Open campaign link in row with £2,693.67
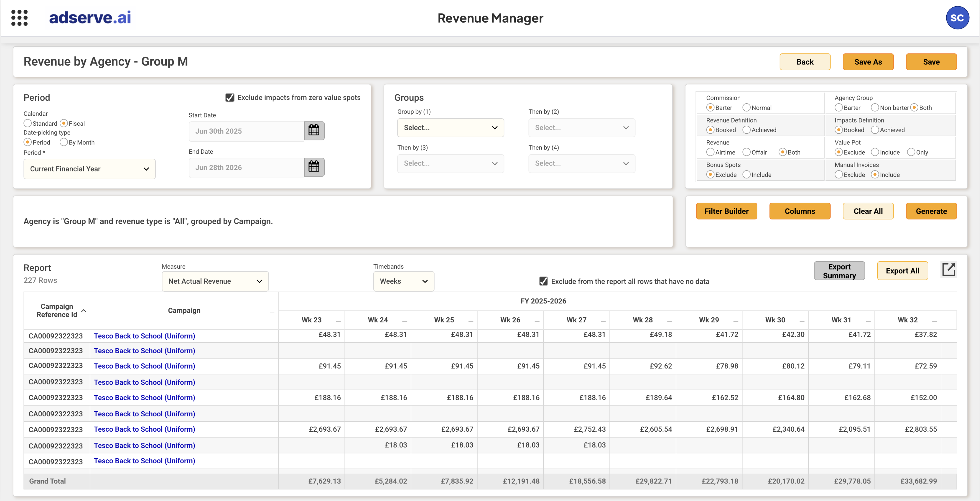Viewport: 980px width, 501px height. click(145, 429)
